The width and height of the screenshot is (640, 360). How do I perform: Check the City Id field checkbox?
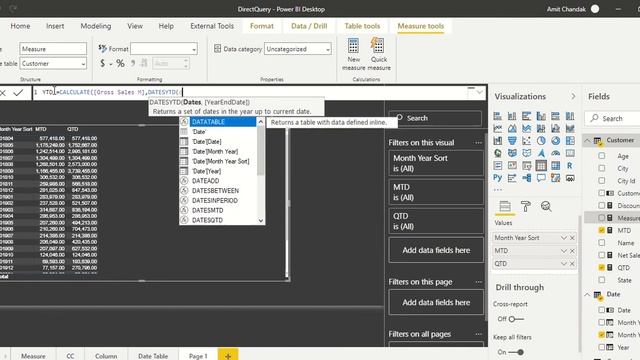(602, 180)
